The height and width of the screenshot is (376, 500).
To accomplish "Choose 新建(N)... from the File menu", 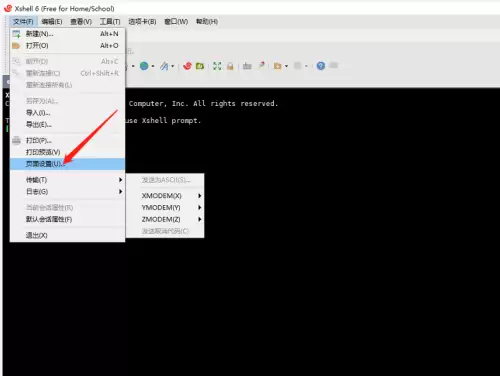I will [x=67, y=34].
